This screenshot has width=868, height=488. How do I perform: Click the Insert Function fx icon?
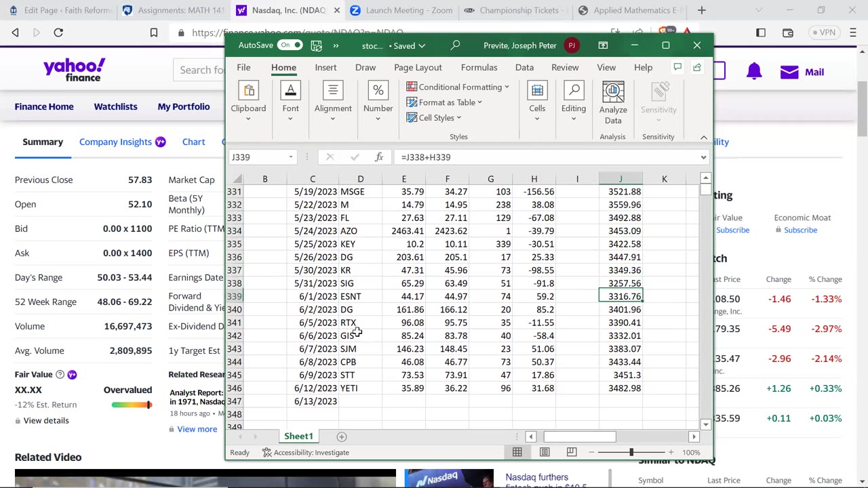pos(379,157)
